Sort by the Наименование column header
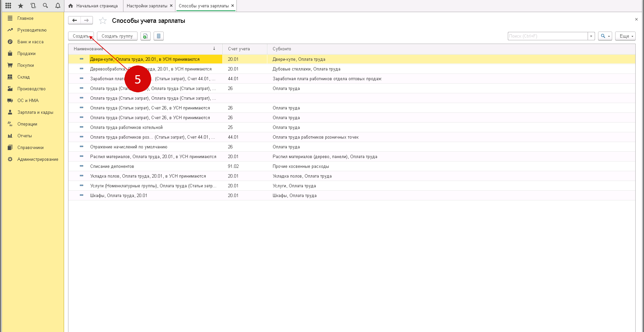The image size is (644, 332). 89,49
